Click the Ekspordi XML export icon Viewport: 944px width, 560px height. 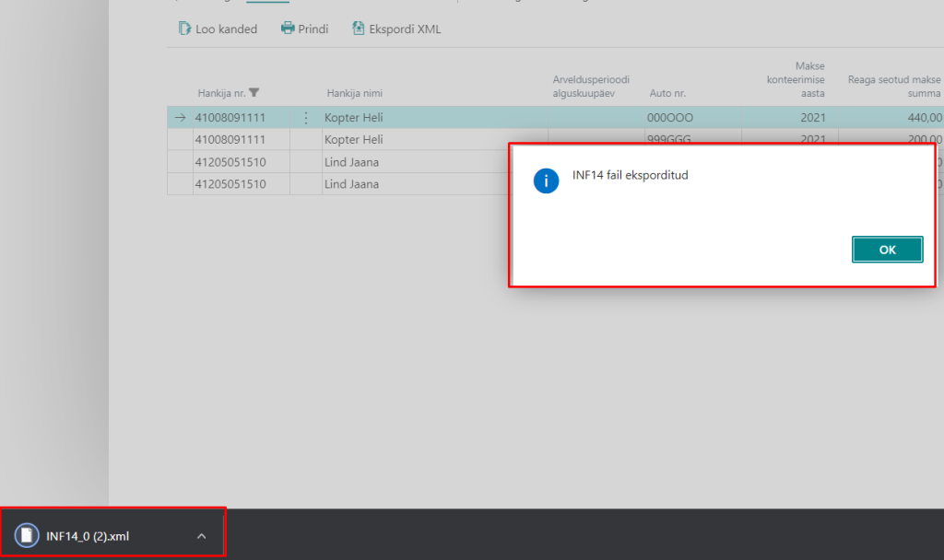tap(359, 29)
